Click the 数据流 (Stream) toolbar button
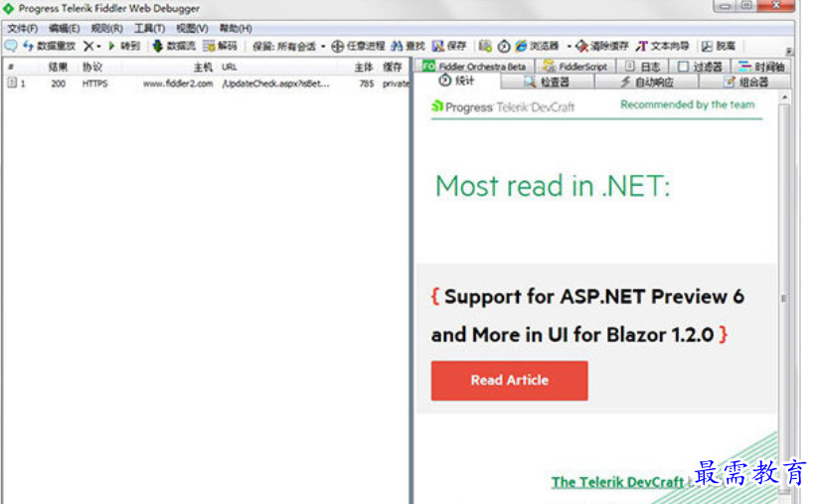This screenshot has height=504, width=815. pyautogui.click(x=174, y=46)
